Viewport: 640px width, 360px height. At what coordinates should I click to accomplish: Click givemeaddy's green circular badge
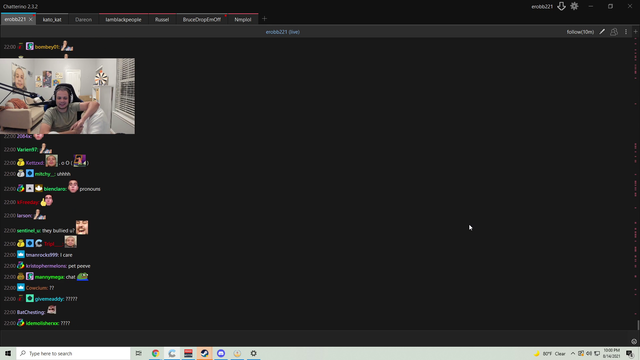[30, 298]
